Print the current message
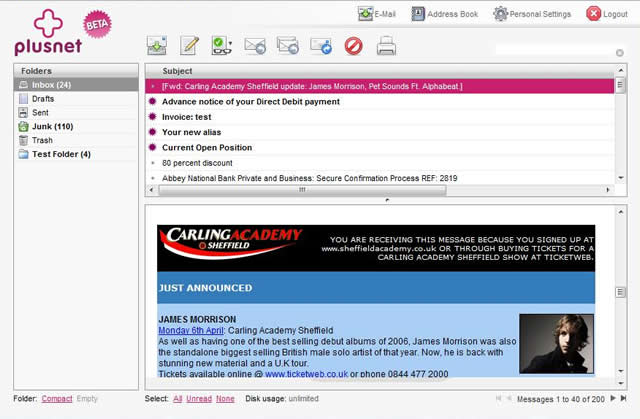The height and width of the screenshot is (419, 640). 386,46
